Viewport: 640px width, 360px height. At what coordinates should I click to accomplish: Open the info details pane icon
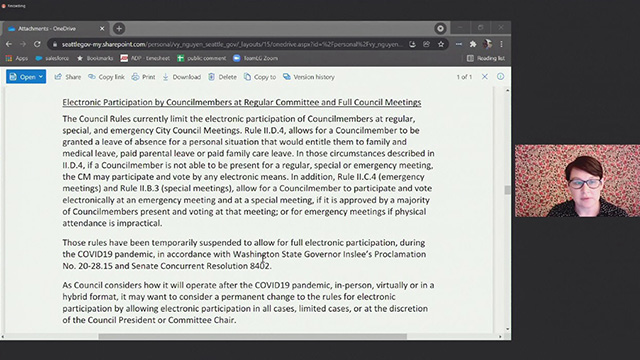click(500, 77)
